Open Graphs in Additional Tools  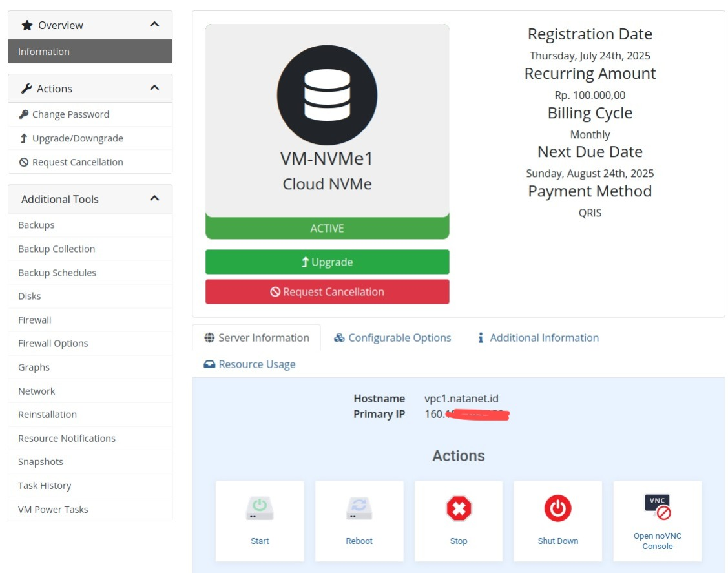[x=90, y=368]
